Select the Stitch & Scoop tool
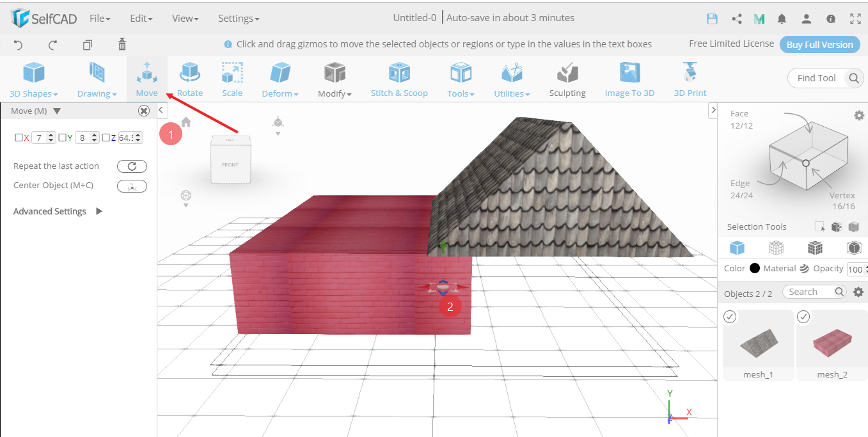Screen dimensions: 868x437 (399, 79)
